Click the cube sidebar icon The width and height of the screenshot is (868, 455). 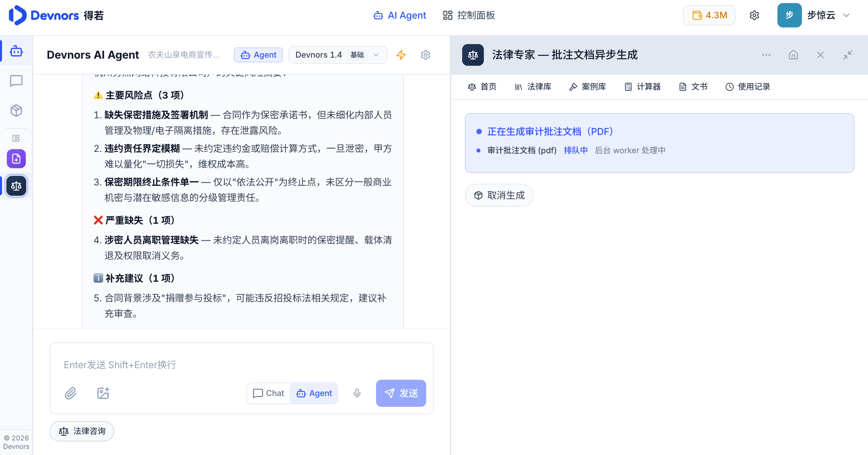click(x=16, y=111)
